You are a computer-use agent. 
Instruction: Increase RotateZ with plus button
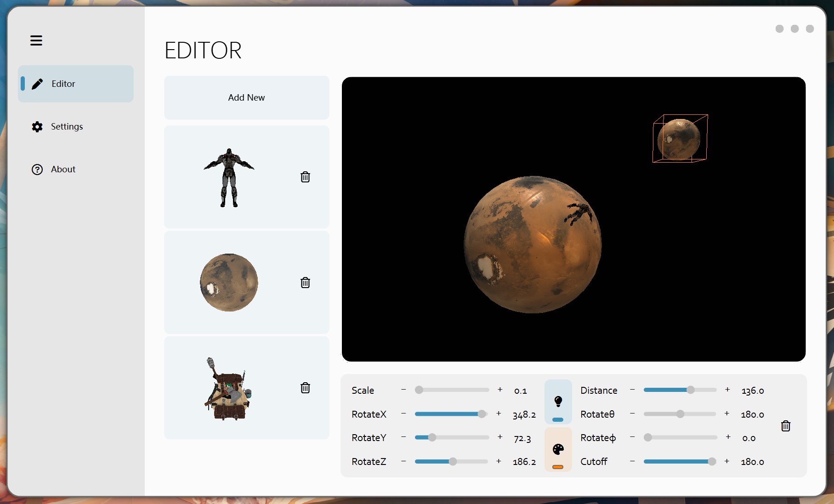(499, 461)
